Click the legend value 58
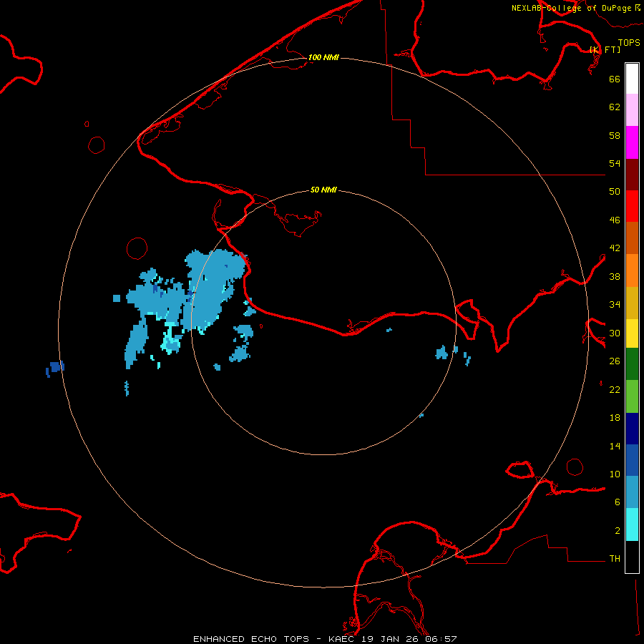 point(615,135)
